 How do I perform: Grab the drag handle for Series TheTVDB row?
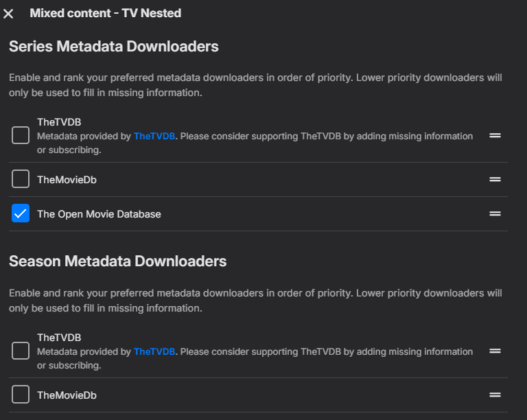495,136
